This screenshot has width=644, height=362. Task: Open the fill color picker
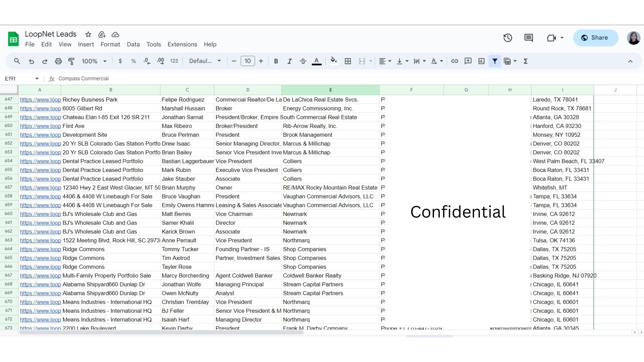coord(333,61)
